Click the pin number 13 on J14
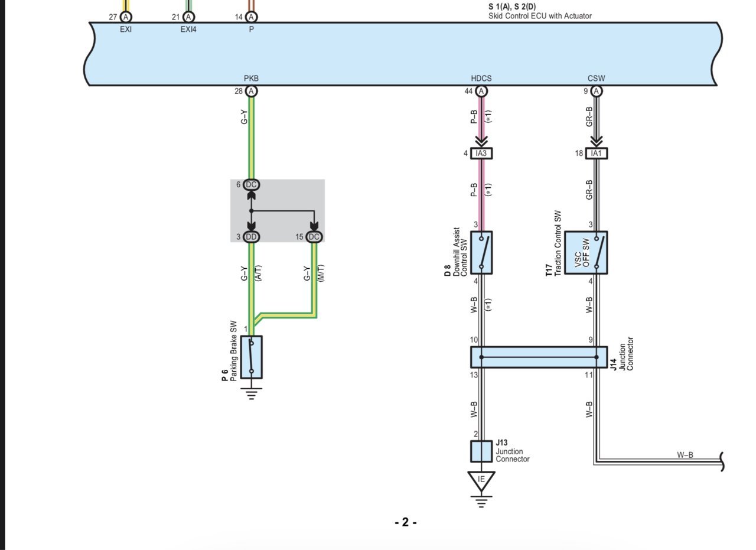The height and width of the screenshot is (550, 756). tap(474, 375)
